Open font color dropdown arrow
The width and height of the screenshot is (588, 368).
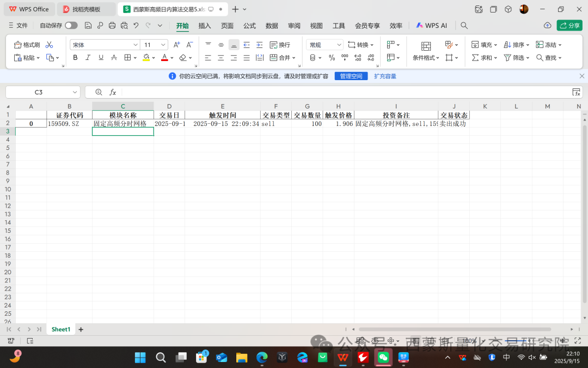[171, 58]
